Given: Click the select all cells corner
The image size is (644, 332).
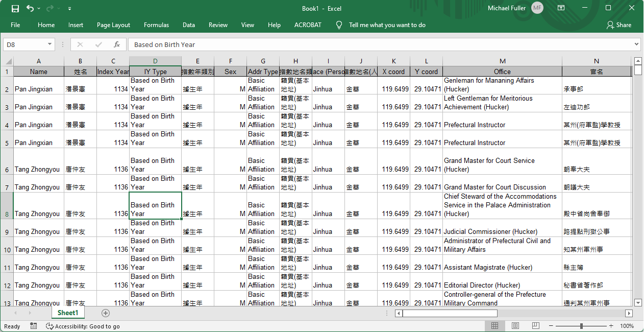Looking at the screenshot, I should pos(7,61).
